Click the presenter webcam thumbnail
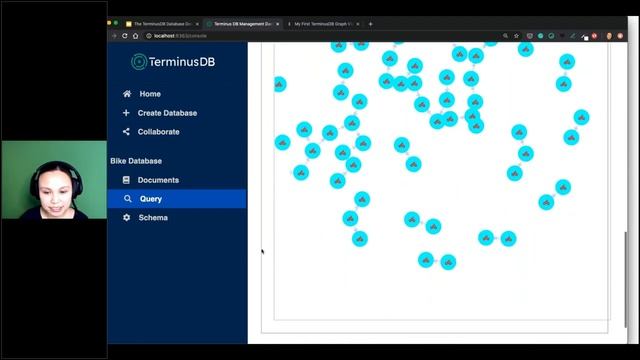 pyautogui.click(x=54, y=180)
